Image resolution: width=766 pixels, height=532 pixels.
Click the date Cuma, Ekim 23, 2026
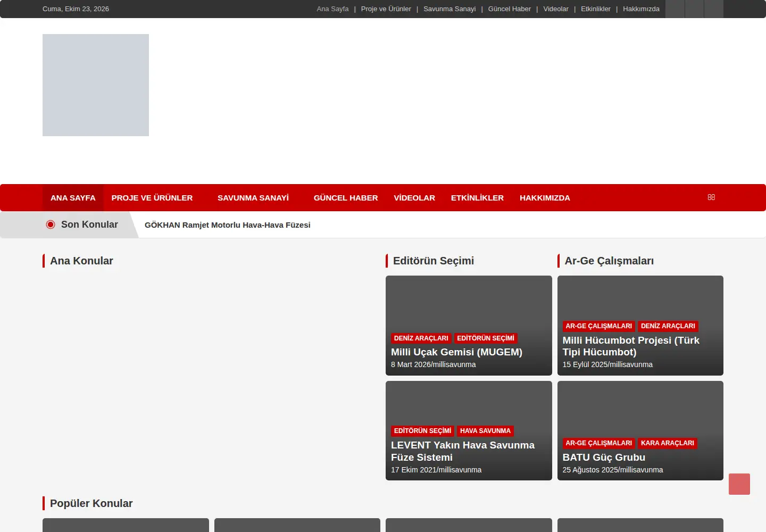pyautogui.click(x=76, y=9)
